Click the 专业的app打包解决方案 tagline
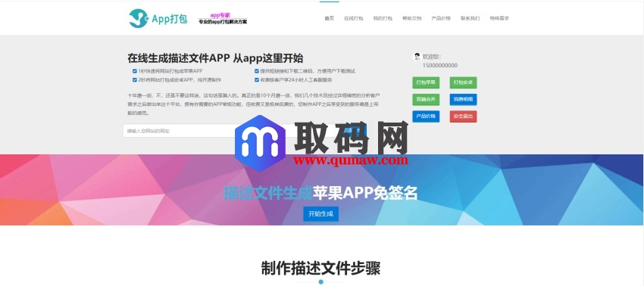Screen dimensions: 644x286 (223, 22)
